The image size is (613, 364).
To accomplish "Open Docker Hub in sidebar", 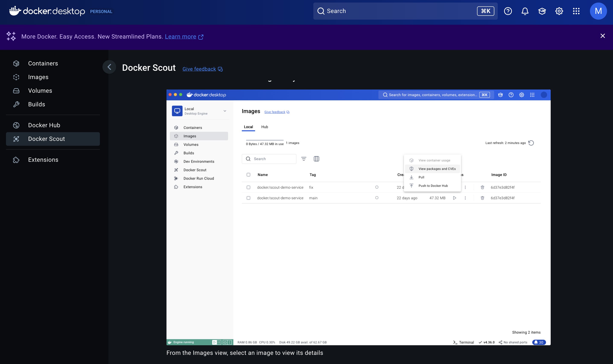I will click(44, 125).
